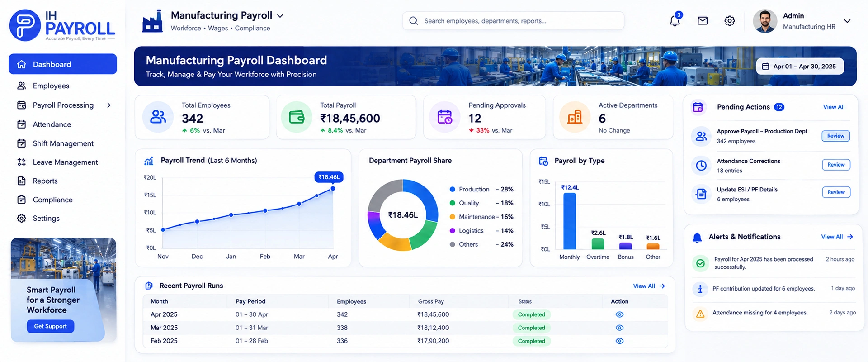The width and height of the screenshot is (868, 362).
Task: View the Apr 2025 payroll run details
Action: coord(619,314)
